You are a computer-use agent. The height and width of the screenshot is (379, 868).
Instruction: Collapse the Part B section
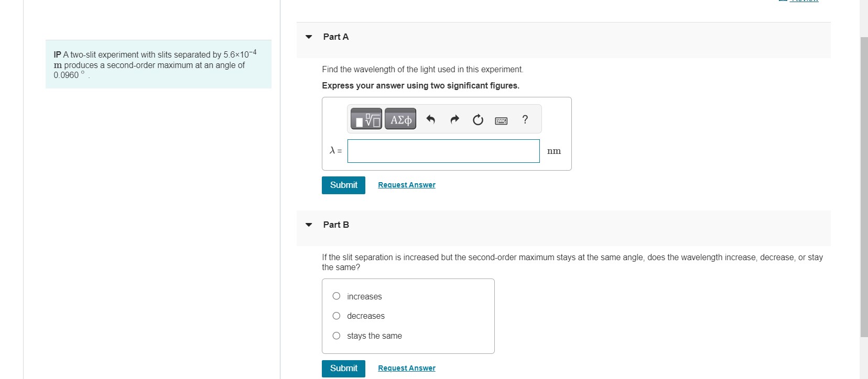pos(308,225)
